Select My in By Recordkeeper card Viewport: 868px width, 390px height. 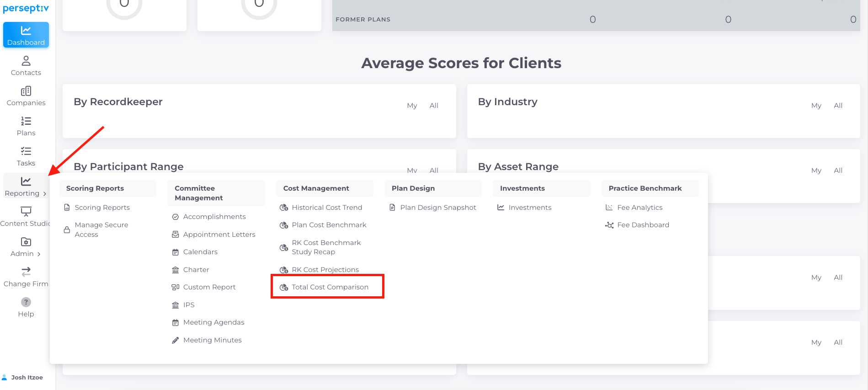412,106
